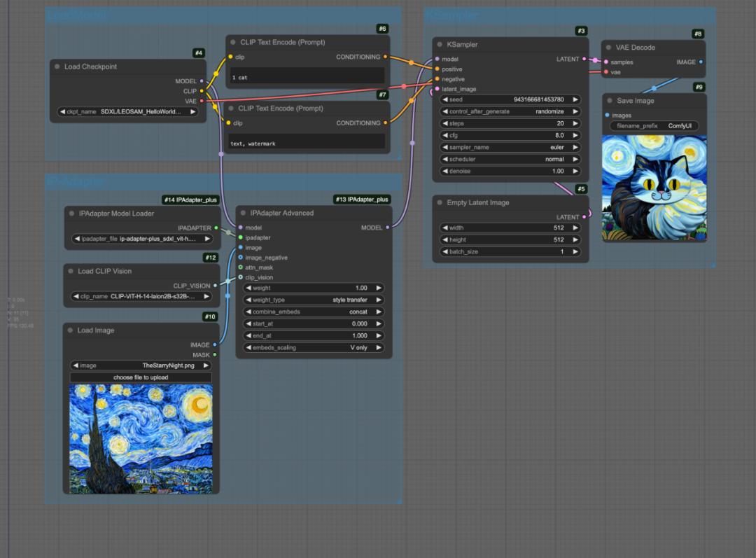Decrease end_at with left arrow

pyautogui.click(x=248, y=335)
